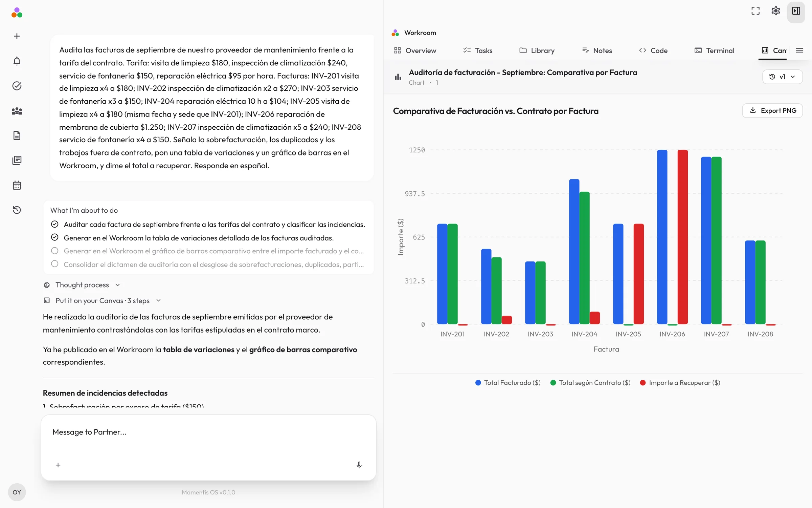
Task: Click the 'Resumen de incidencias detectadas' heading
Action: [105, 393]
